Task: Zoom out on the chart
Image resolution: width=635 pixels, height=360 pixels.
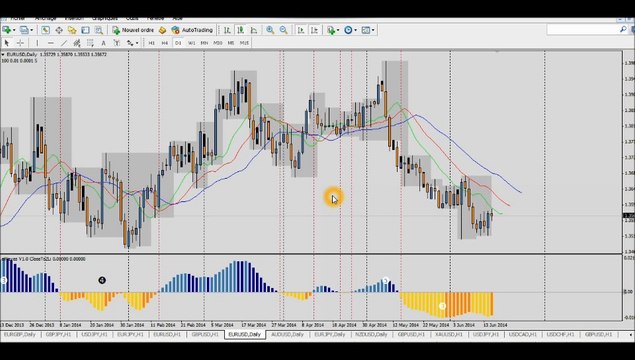Action: [x=283, y=30]
